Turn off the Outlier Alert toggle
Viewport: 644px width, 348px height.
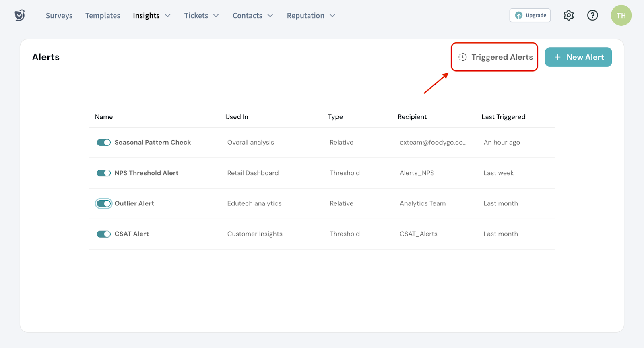pyautogui.click(x=103, y=204)
